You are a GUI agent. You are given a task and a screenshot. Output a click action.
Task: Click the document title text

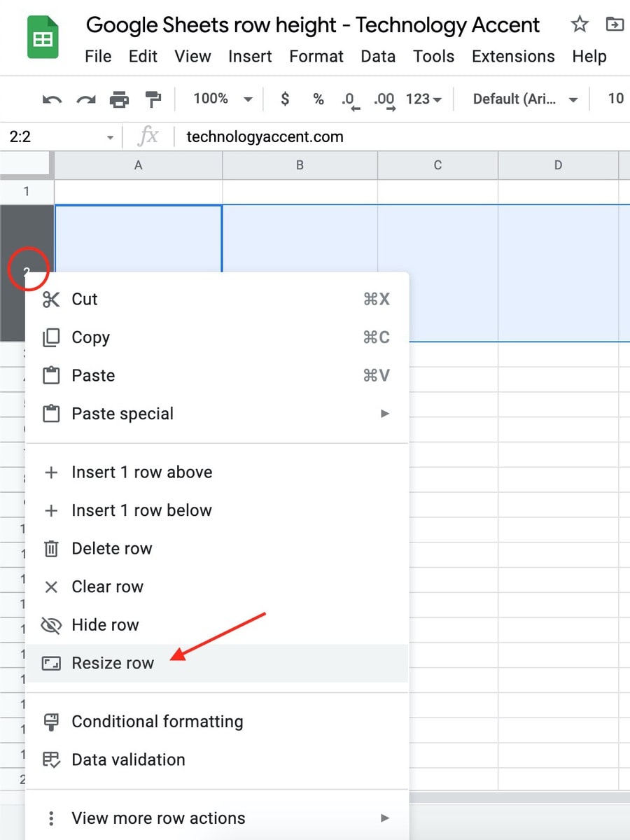click(x=313, y=25)
